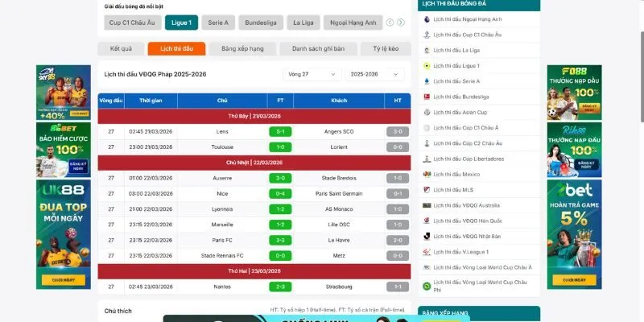Click the Paris Saint Germain team name
Viewport: 644px width, 322px height.
tap(338, 194)
